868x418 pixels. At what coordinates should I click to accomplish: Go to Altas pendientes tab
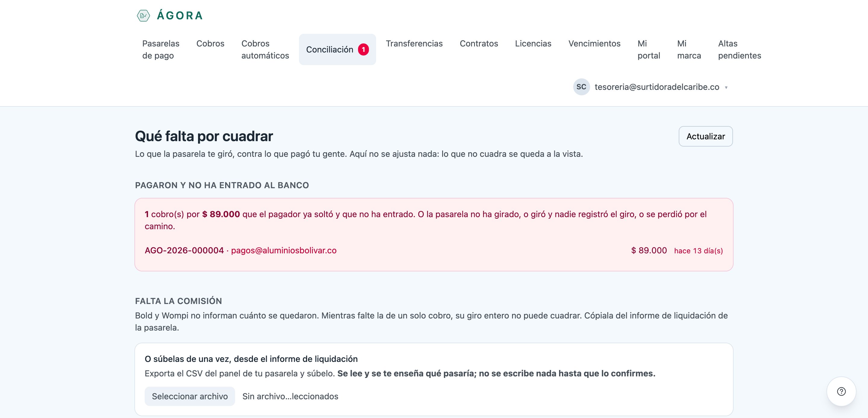(x=739, y=49)
